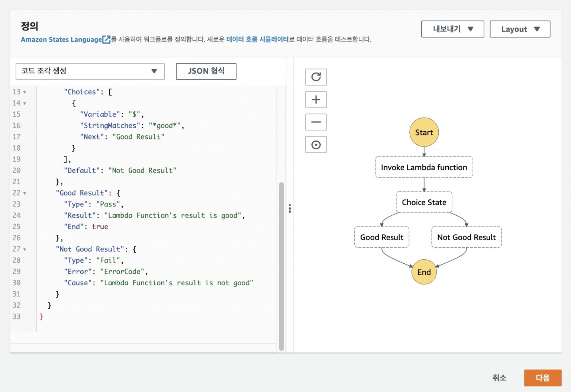571x392 pixels.
Task: Click the panel divider handle dots
Action: coord(290,208)
